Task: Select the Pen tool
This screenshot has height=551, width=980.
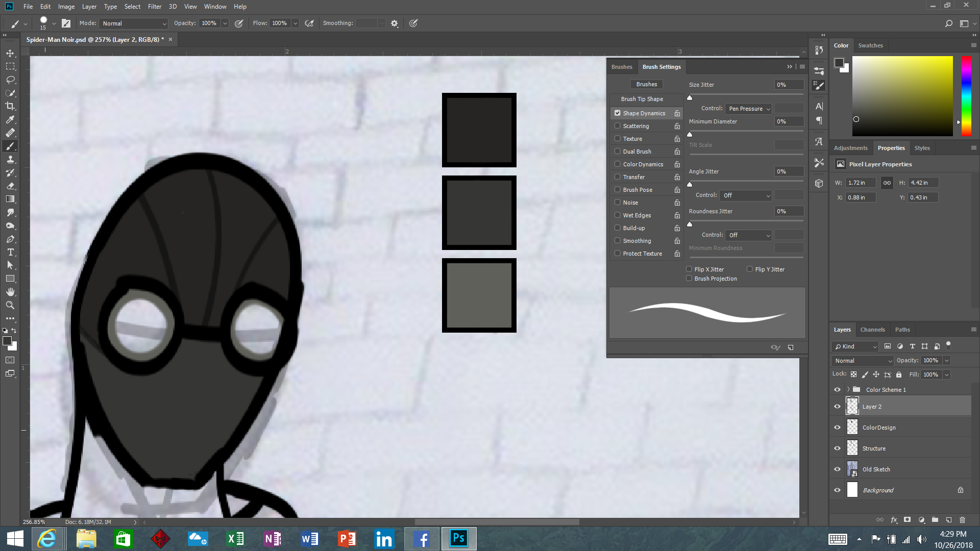Action: click(x=10, y=239)
